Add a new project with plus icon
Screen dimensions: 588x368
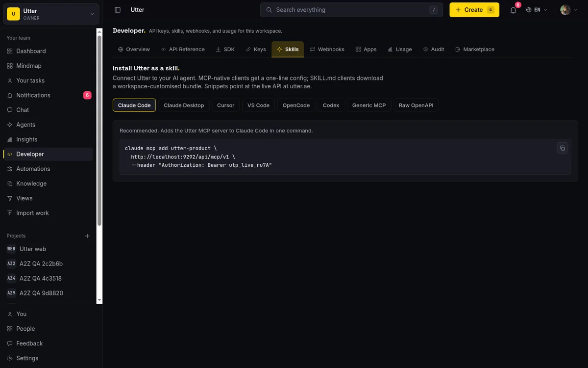point(87,236)
